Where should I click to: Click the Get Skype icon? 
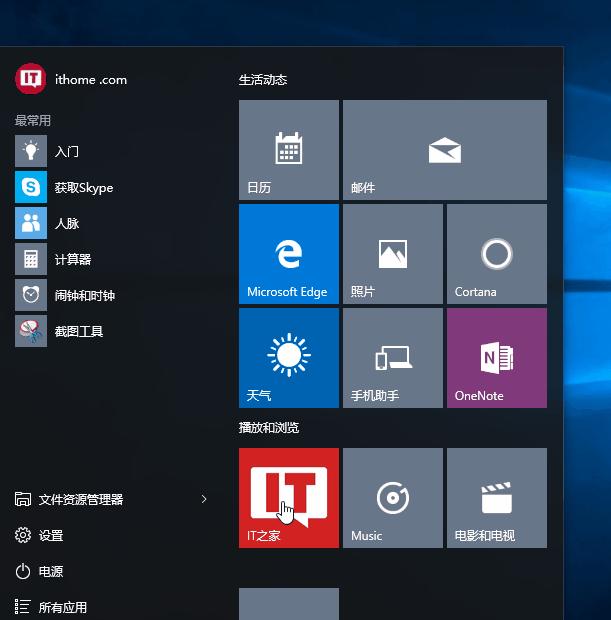[x=31, y=187]
